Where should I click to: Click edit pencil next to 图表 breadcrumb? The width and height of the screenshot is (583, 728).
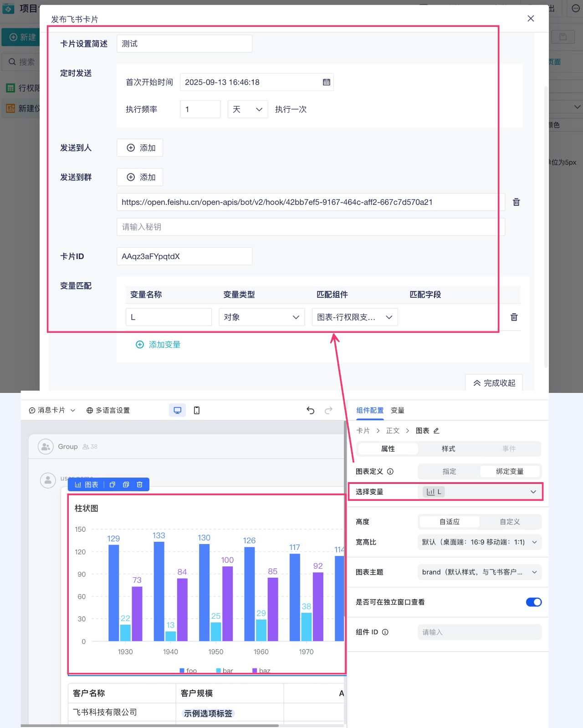click(x=436, y=431)
